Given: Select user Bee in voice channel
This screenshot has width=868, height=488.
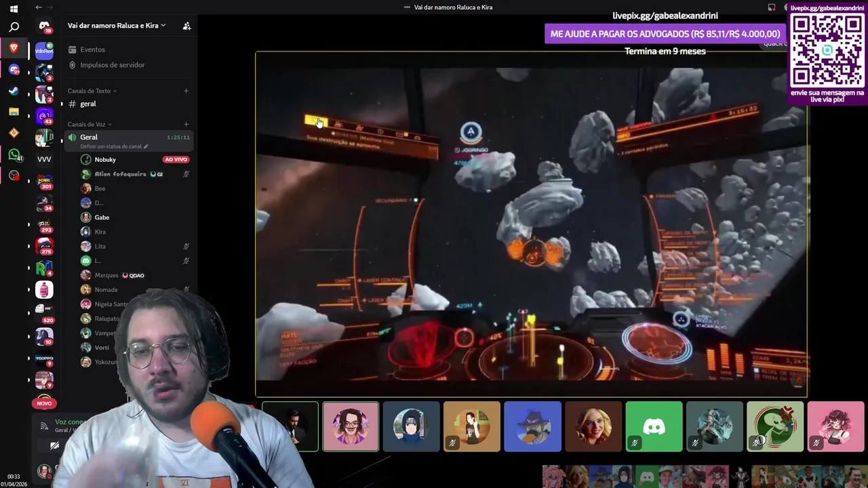Looking at the screenshot, I should tap(100, 188).
